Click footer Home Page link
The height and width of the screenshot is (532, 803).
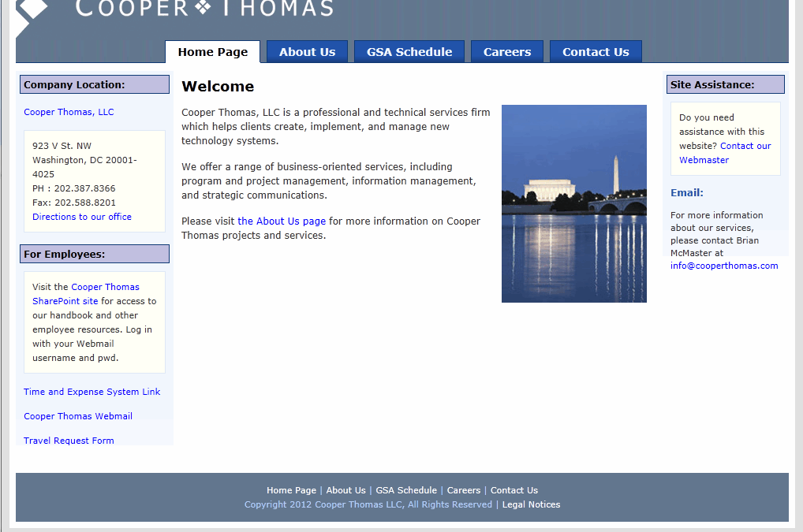(x=291, y=490)
